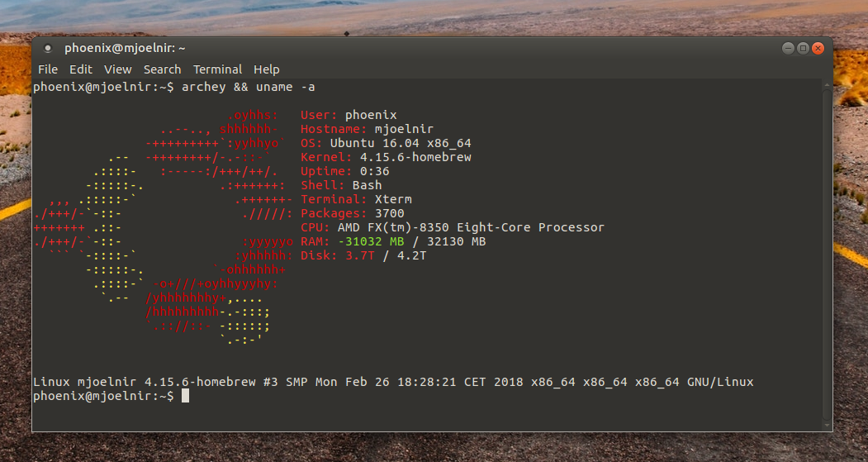
Task: Click the Ubuntu ASCII art logo
Action: [x=164, y=227]
